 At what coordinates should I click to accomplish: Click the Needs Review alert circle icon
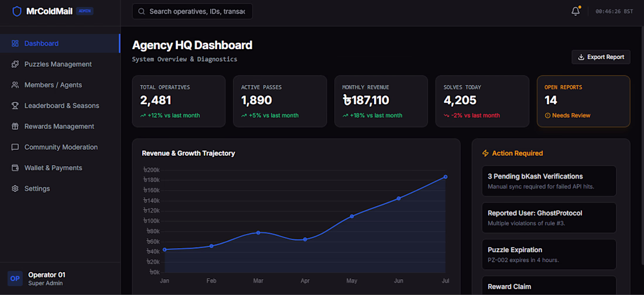point(547,115)
